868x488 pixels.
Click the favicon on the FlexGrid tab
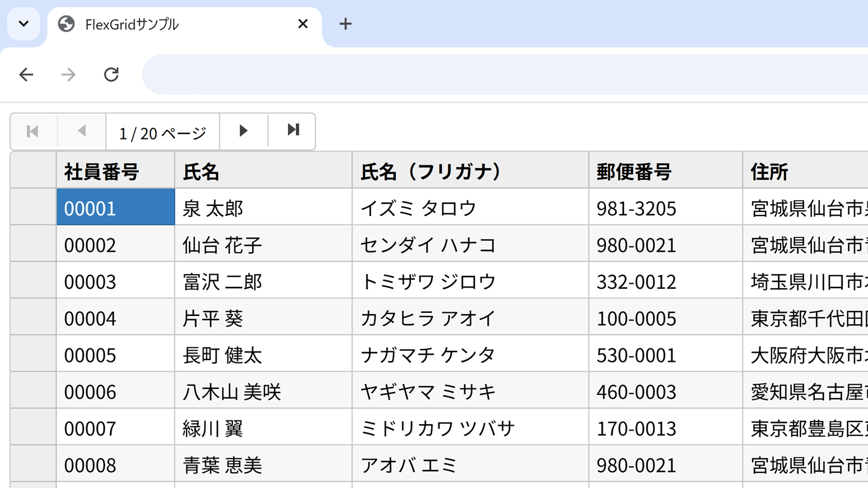(x=66, y=24)
